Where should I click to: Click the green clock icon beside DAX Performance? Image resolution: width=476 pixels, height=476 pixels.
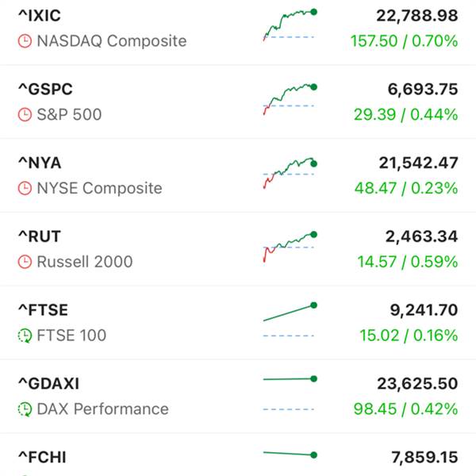tap(25, 409)
